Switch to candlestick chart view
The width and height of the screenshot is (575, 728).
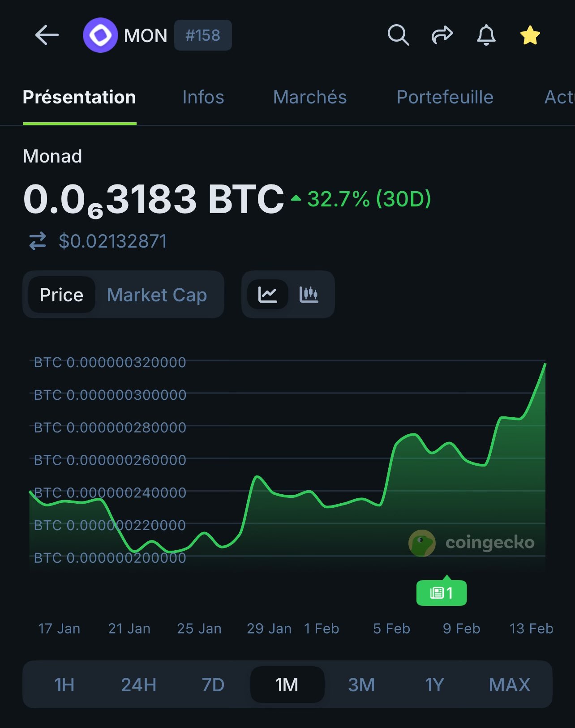point(309,295)
